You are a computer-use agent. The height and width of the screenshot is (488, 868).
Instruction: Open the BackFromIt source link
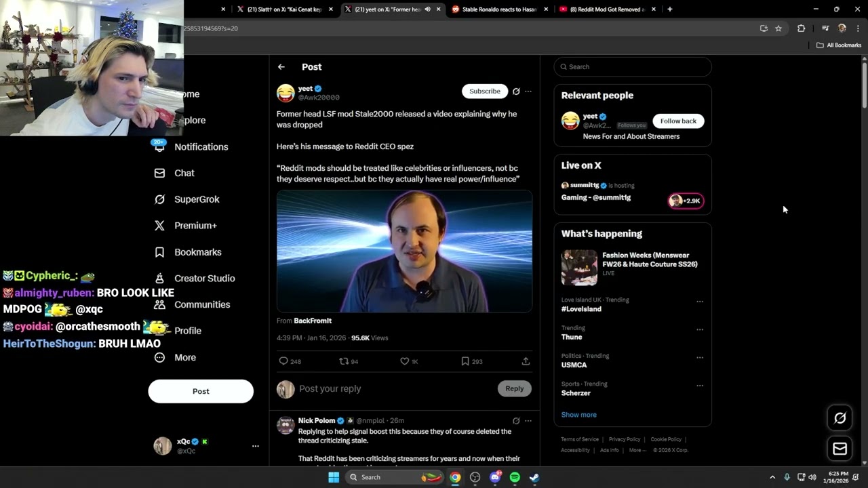pos(313,321)
